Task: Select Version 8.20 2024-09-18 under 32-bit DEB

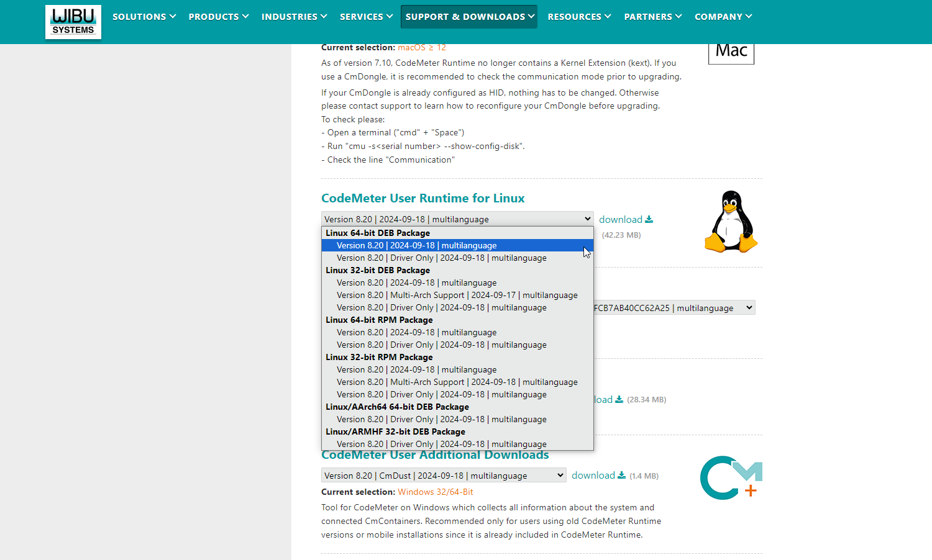Action: 457,282
